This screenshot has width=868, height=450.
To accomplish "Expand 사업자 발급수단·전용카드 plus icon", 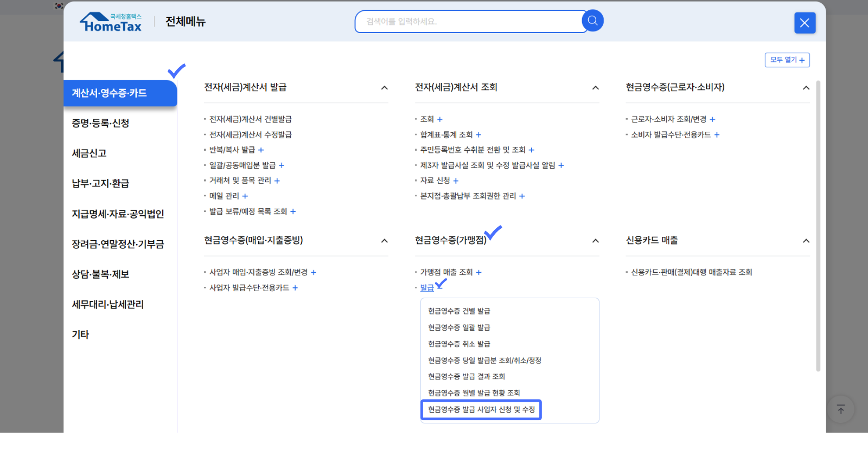I will pos(295,288).
